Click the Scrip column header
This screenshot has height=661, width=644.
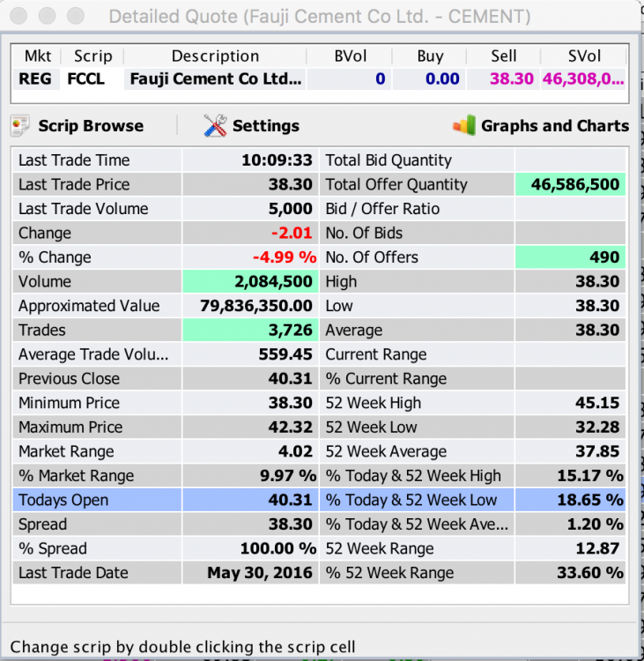coord(93,56)
